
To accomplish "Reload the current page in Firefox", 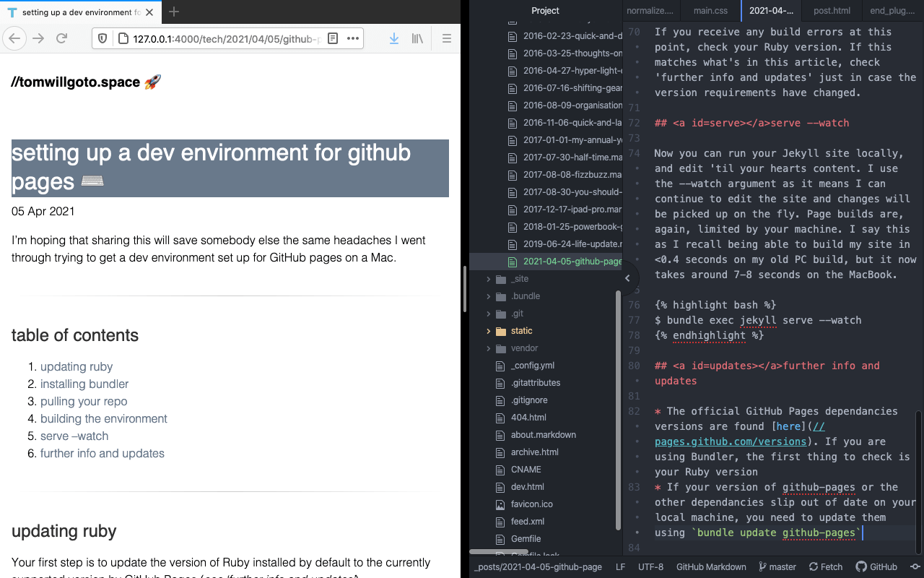I will 62,39.
